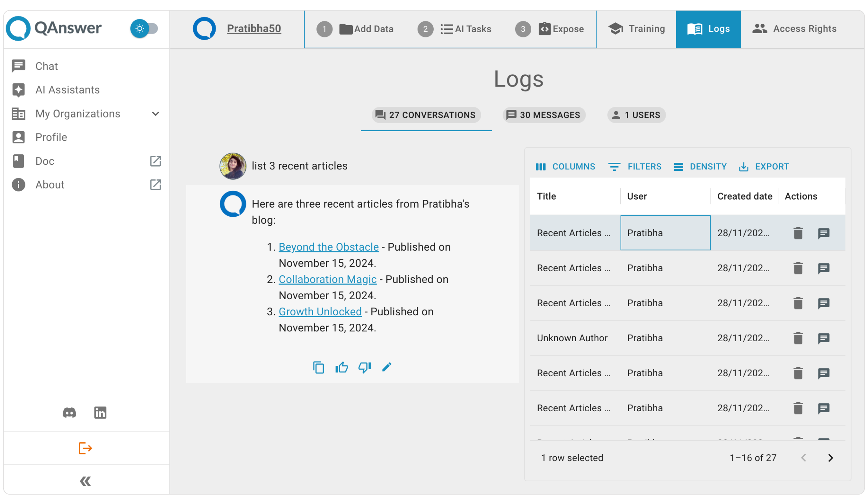Click the thumbs down feedback icon
Viewport: 868px width, 504px height.
[364, 367]
